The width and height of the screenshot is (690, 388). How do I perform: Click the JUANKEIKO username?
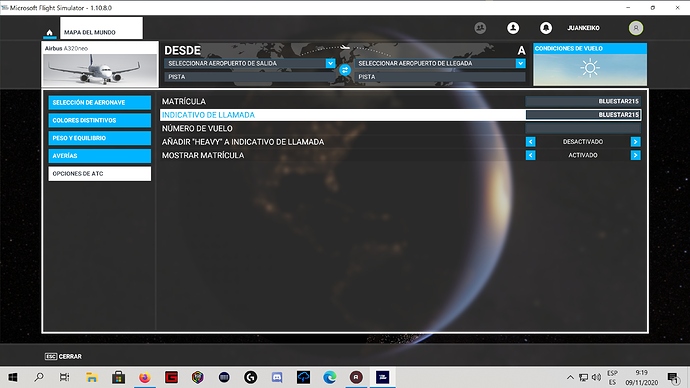[x=583, y=28]
